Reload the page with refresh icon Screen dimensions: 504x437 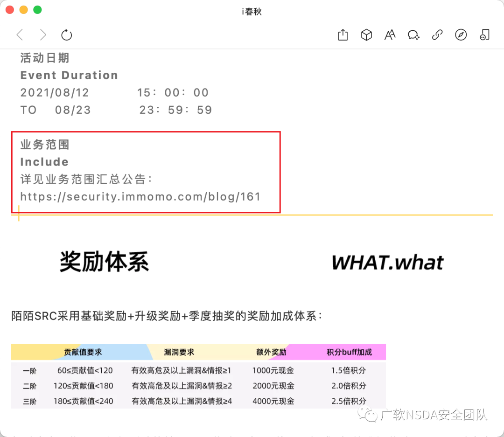click(x=67, y=35)
